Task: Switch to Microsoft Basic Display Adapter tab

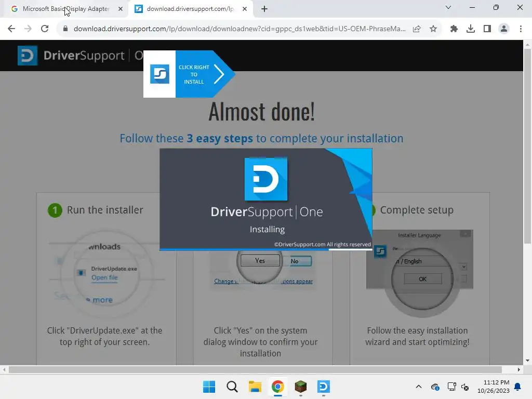Action: 66,9
